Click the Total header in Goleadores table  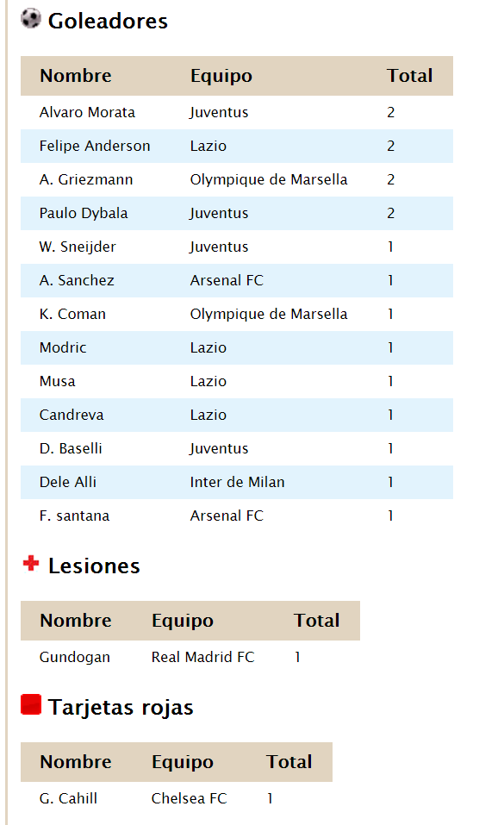coord(410,76)
